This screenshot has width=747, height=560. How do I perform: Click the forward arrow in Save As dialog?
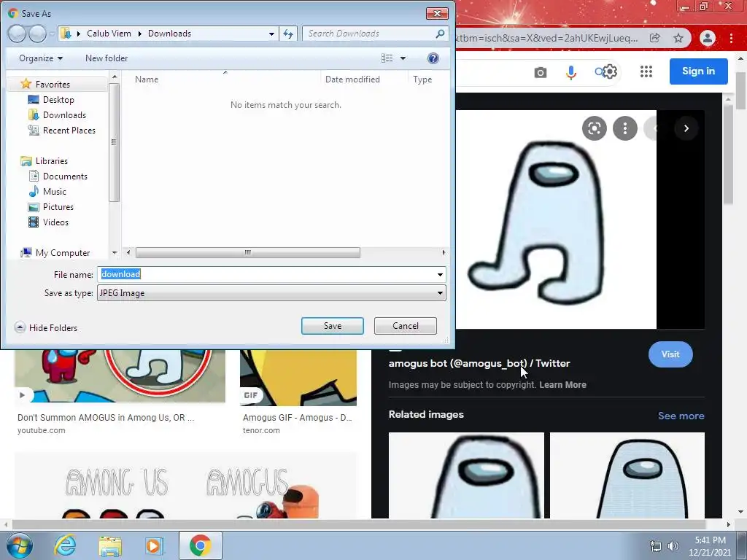(x=38, y=34)
